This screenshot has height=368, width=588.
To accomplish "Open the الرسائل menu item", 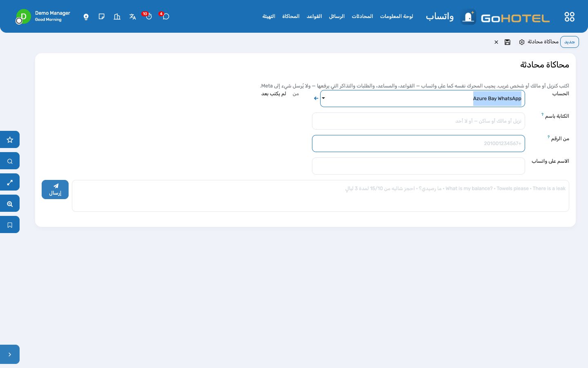I will coord(337,16).
